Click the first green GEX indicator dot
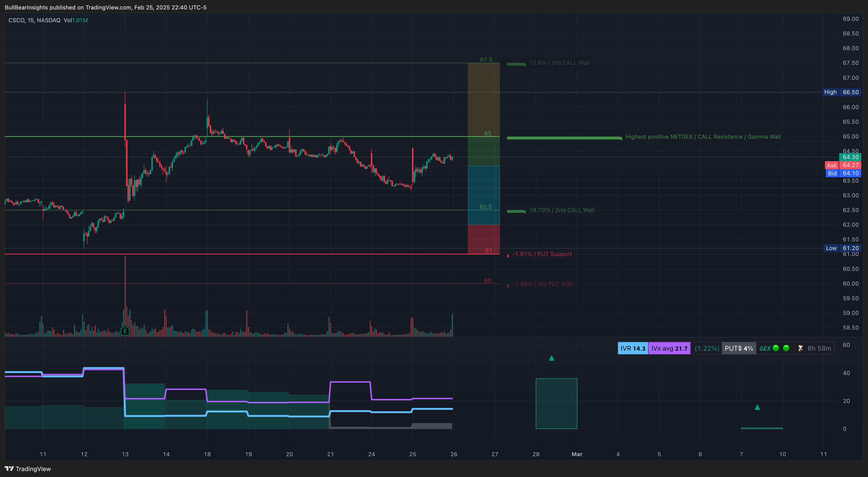This screenshot has height=477, width=868. coord(776,348)
